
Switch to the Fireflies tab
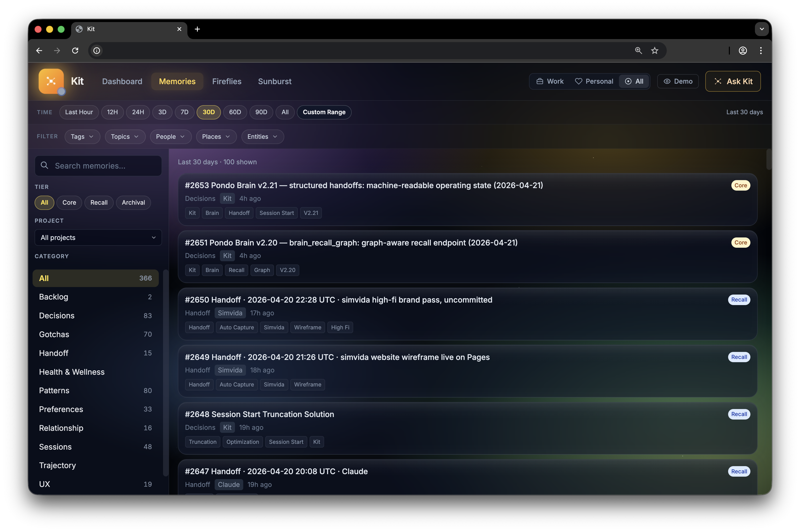click(227, 81)
